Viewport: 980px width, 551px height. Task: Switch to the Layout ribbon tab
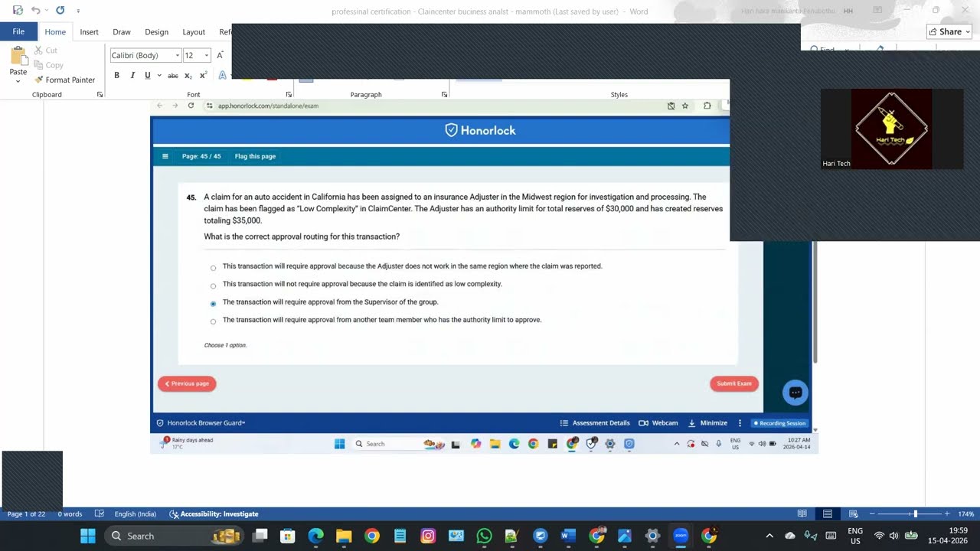coord(194,32)
